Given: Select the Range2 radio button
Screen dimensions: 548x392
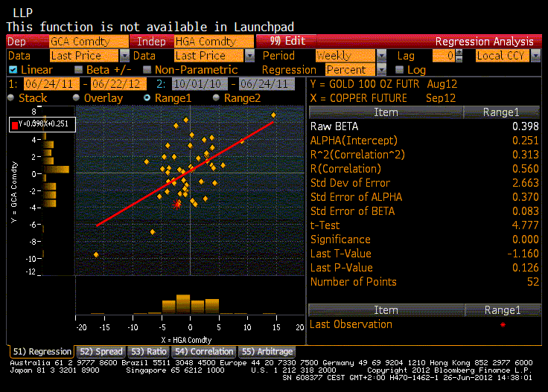Looking at the screenshot, I should (216, 98).
